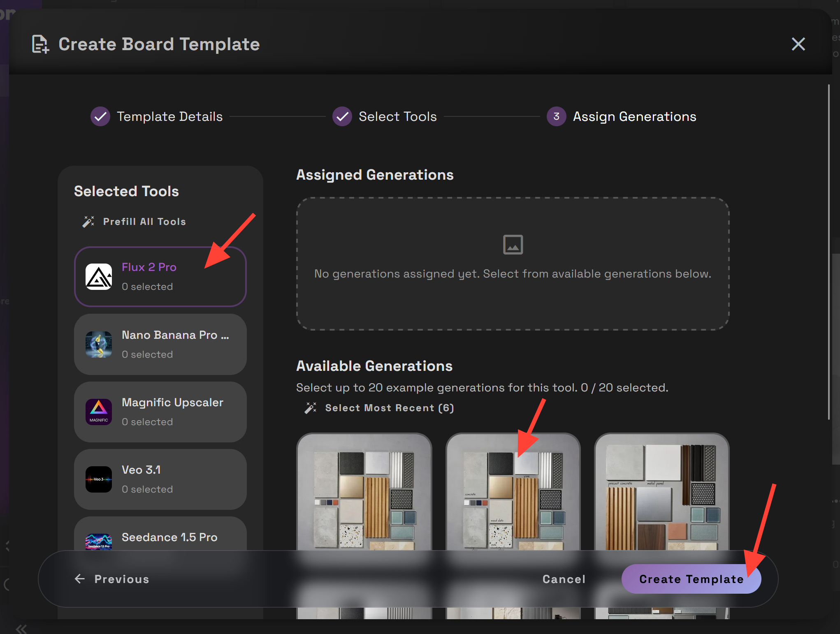Click the Flux 2 Pro tool icon
Screen dimensions: 840x634
[x=99, y=277]
